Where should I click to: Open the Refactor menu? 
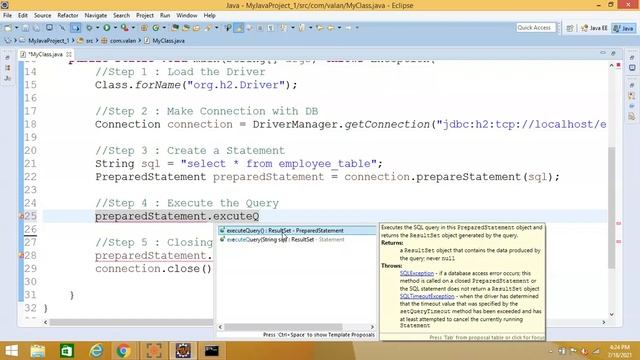click(x=68, y=16)
